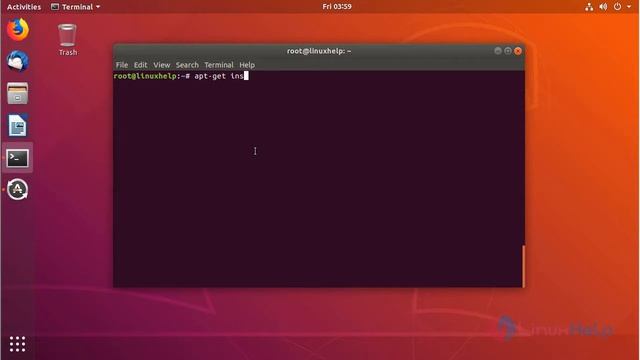Minimize the terminal window
Screen dimensions: 640x360
point(498,51)
